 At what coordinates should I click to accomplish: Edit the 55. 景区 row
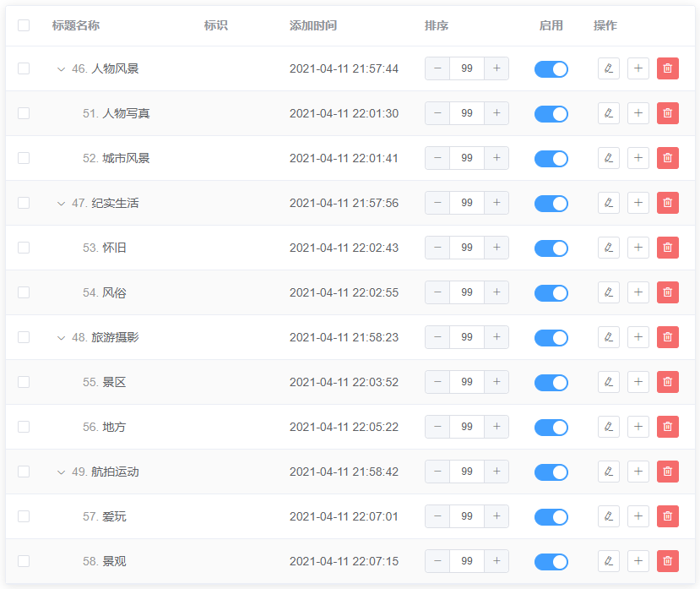[609, 382]
